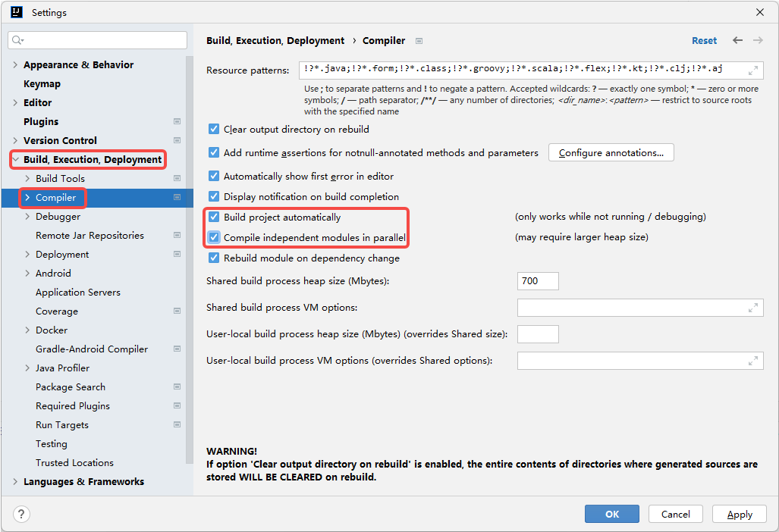Click project icon beside Deployment row
Image resolution: width=779 pixels, height=532 pixels.
(177, 254)
